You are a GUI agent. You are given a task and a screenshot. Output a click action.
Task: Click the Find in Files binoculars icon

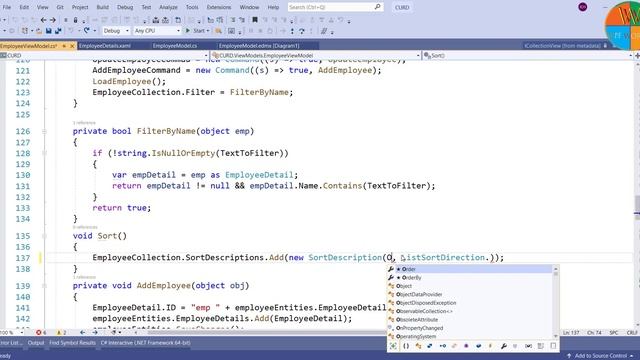219,31
